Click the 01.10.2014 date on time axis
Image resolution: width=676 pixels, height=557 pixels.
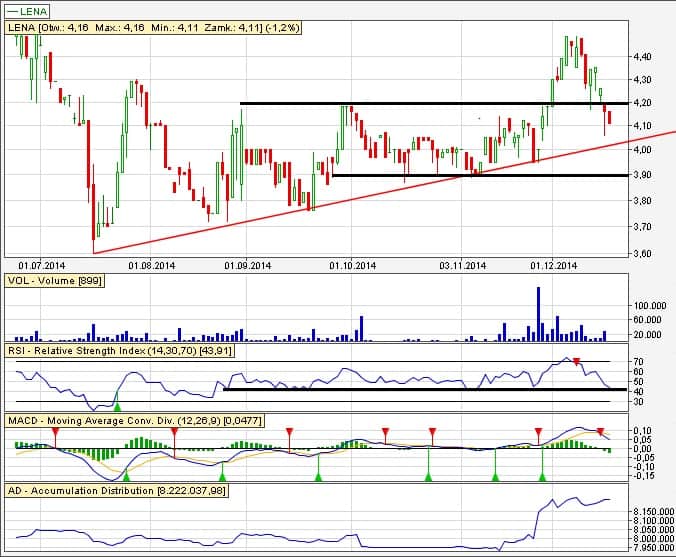pyautogui.click(x=352, y=265)
